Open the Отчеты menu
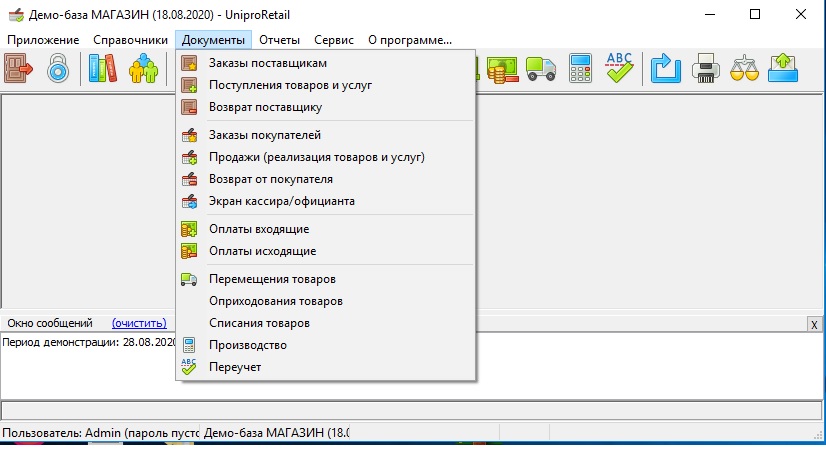Image resolution: width=826 pixels, height=460 pixels. [x=279, y=40]
